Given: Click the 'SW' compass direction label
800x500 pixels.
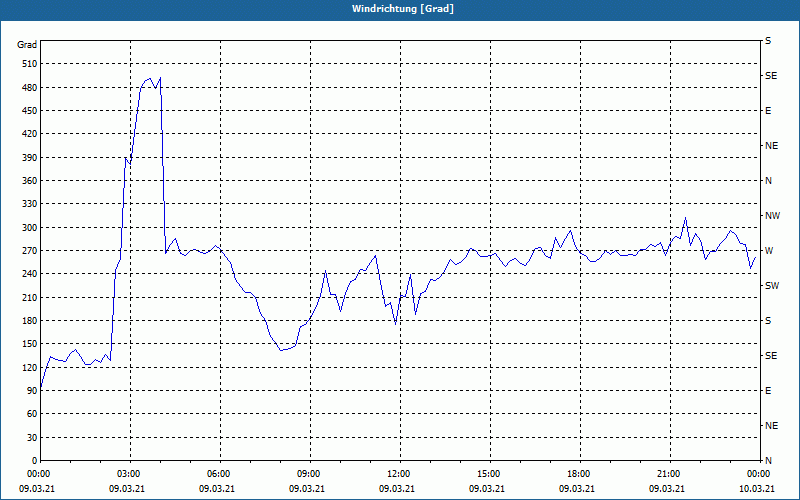Looking at the screenshot, I should coord(772,286).
